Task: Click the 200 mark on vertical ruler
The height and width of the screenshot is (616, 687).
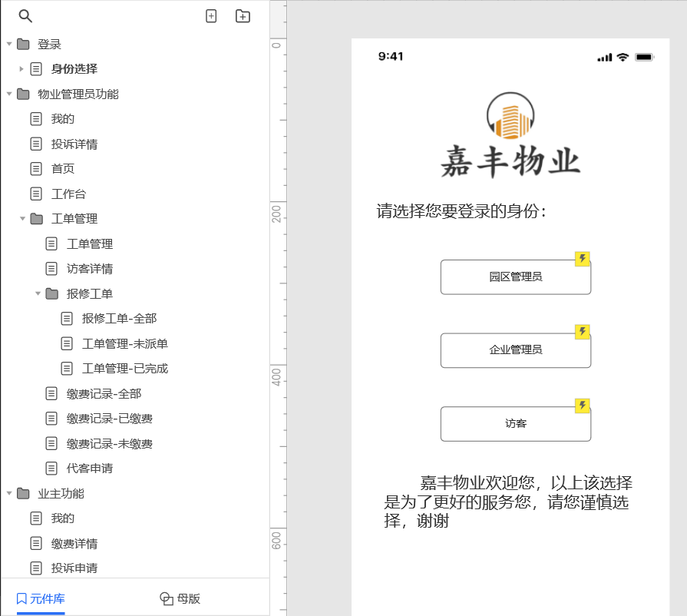Action: pos(276,214)
